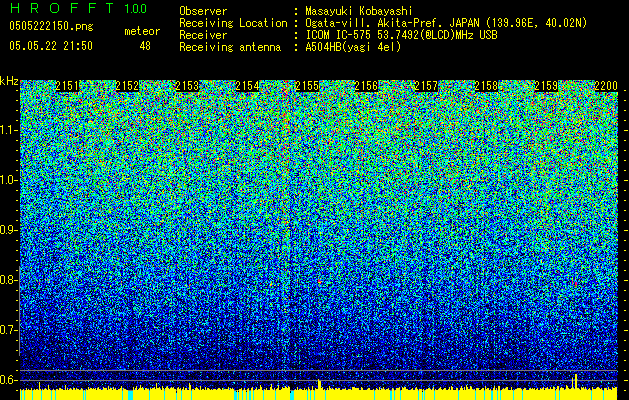
Task: Click the 2200 time marker
Action: tap(606, 86)
